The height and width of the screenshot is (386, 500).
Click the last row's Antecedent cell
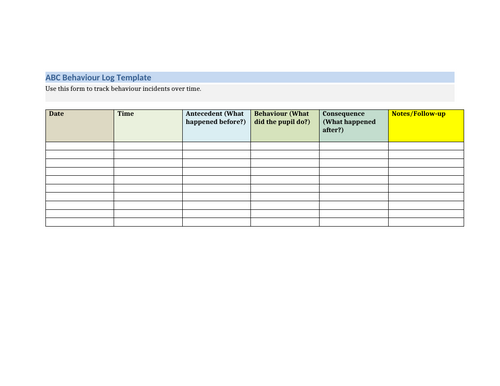[x=217, y=222]
